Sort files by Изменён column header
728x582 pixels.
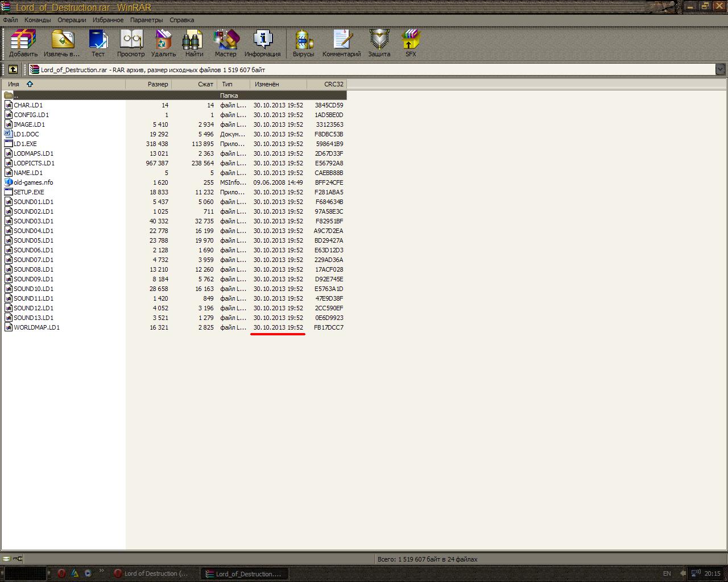tap(278, 84)
